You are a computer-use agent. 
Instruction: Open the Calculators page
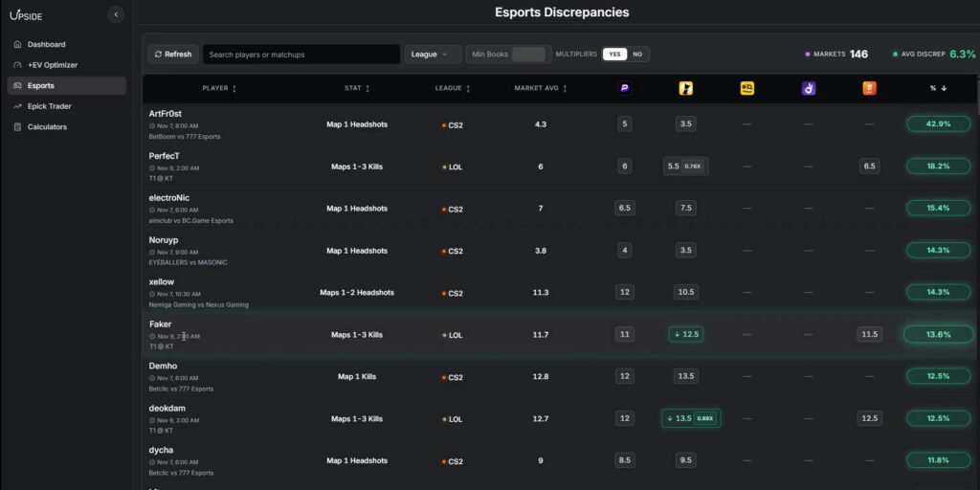pyautogui.click(x=66, y=127)
